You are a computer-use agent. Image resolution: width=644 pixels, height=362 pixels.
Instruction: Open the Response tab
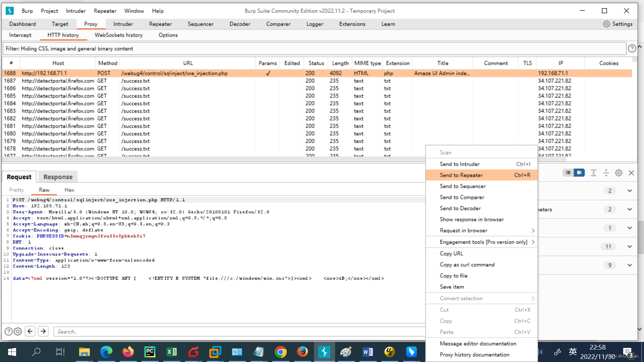58,177
